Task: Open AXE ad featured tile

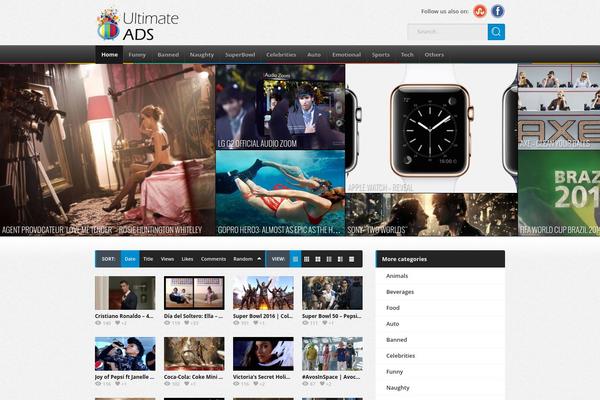Action: point(559,107)
